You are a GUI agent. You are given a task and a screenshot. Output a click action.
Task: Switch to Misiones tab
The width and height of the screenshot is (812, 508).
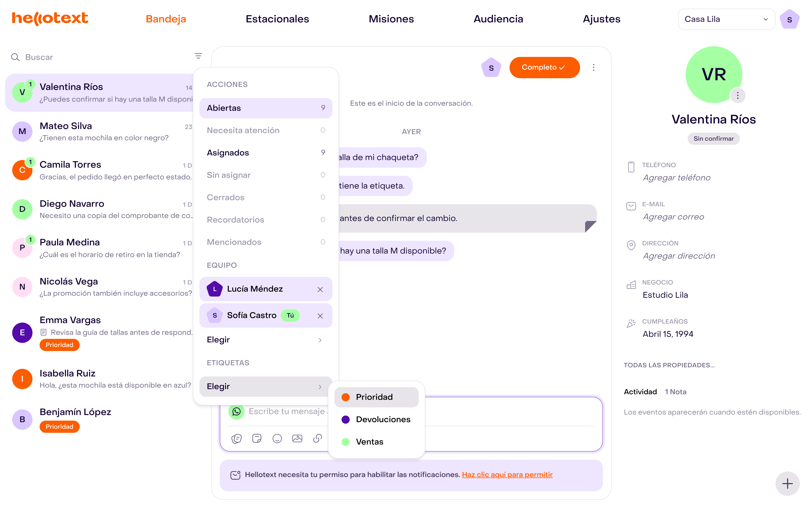[391, 19]
